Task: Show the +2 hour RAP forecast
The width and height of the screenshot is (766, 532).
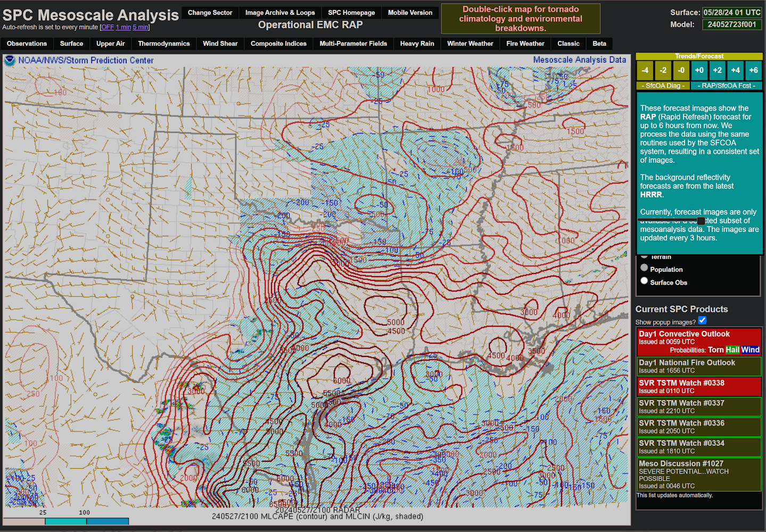Action: point(717,70)
